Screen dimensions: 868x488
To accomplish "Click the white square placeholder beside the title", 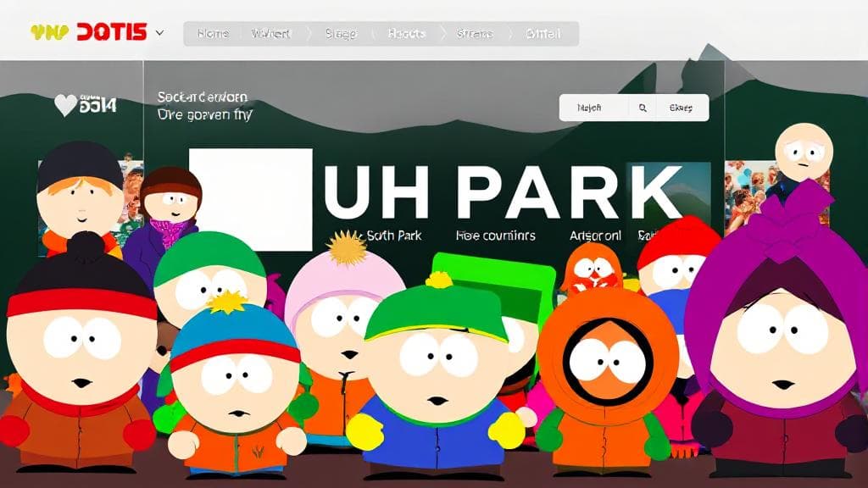I will (251, 199).
